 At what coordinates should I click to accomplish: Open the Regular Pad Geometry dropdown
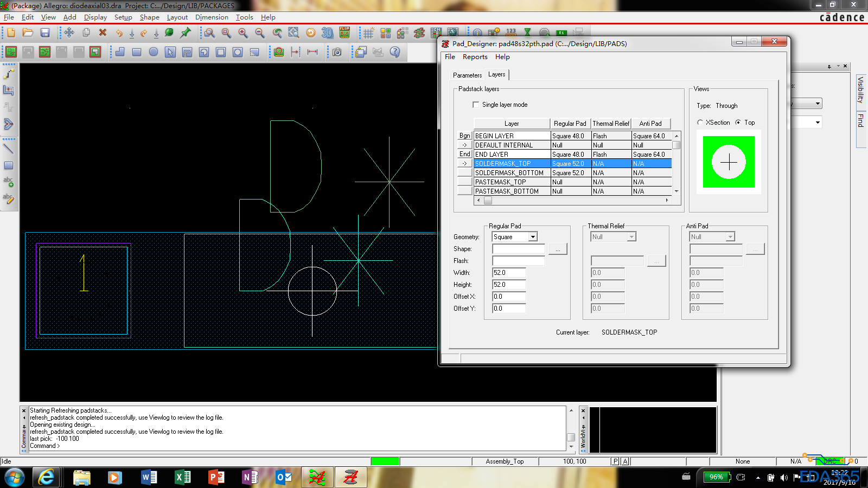pos(533,237)
